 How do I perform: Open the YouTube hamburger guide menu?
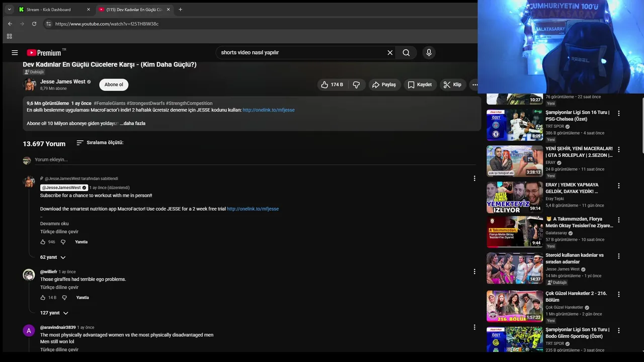pyautogui.click(x=15, y=52)
